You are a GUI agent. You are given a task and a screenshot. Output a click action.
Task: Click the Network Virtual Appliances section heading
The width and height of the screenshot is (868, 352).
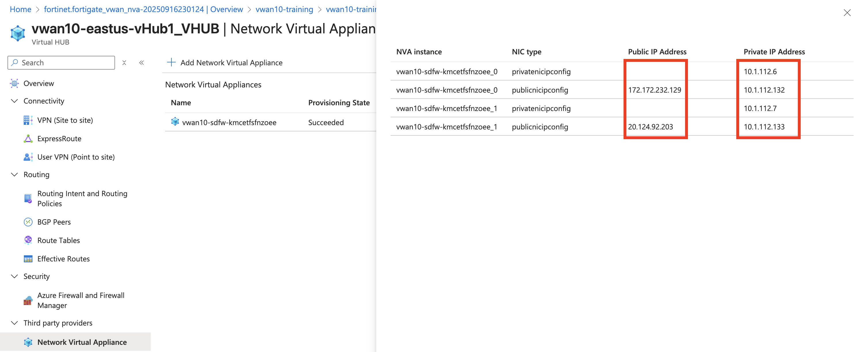pyautogui.click(x=213, y=85)
